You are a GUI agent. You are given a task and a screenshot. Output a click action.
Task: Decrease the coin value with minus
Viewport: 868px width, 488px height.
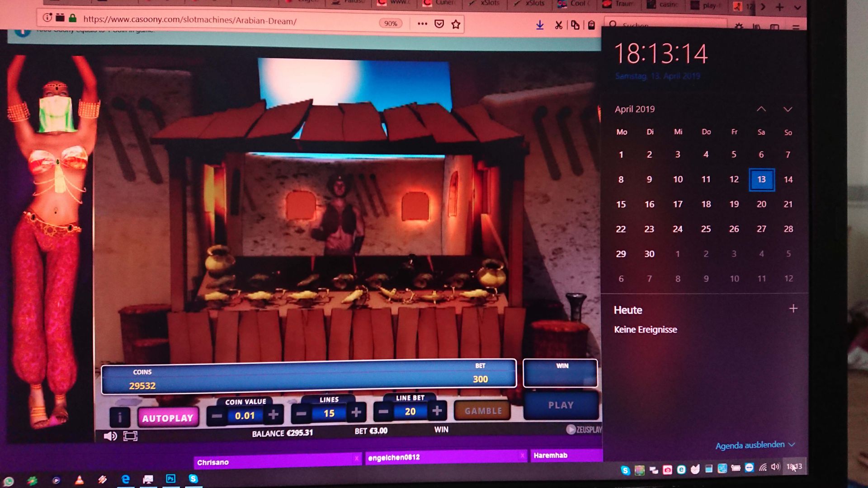click(x=217, y=415)
